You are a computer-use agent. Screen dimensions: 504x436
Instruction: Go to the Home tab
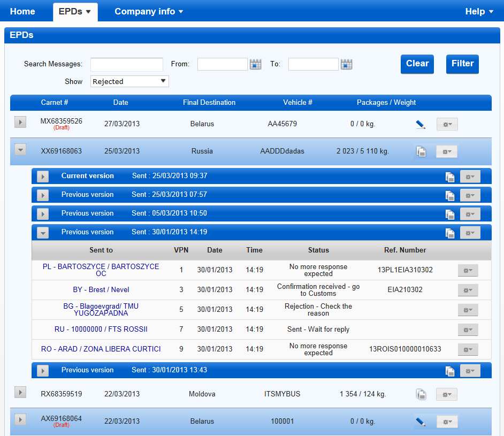22,11
